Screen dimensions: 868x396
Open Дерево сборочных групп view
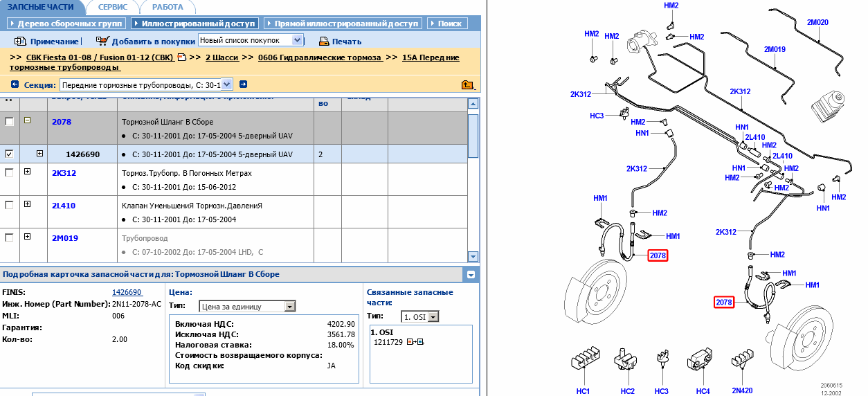click(65, 24)
